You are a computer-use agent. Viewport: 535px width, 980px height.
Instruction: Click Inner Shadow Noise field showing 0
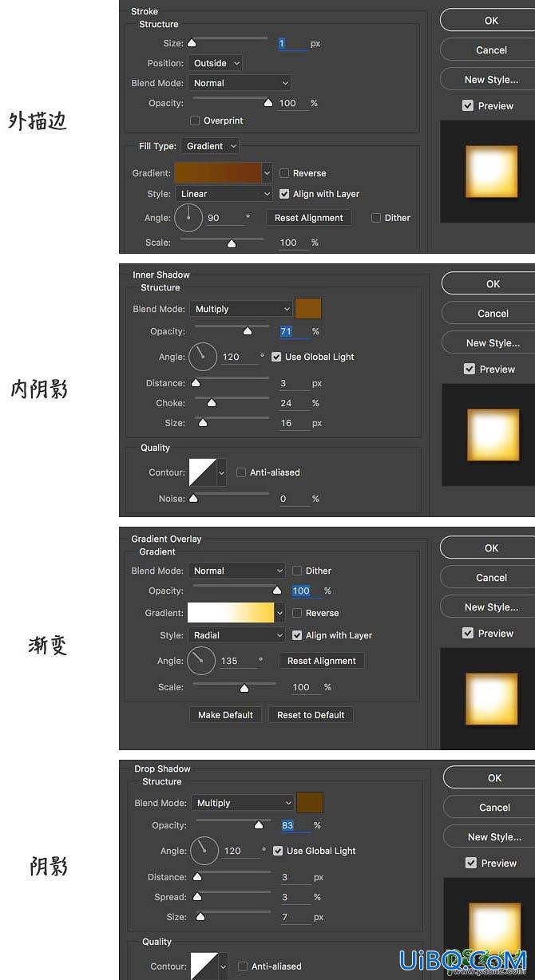click(x=294, y=499)
